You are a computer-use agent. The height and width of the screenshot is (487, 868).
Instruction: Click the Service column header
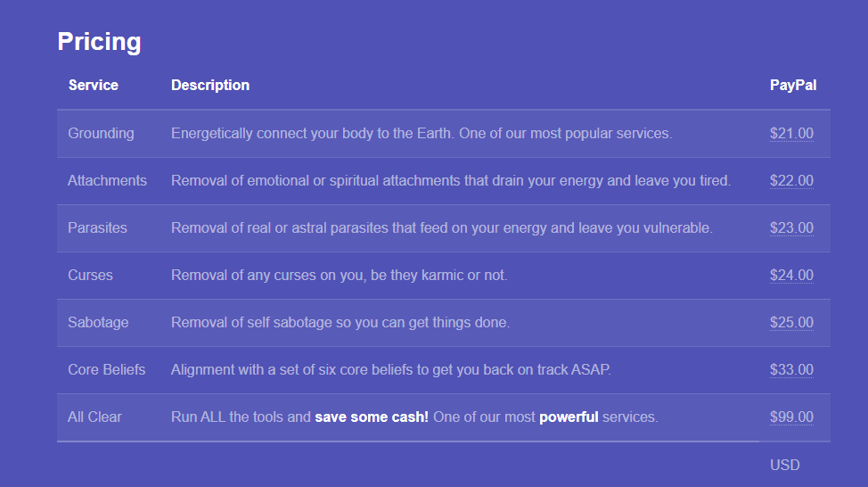93,86
